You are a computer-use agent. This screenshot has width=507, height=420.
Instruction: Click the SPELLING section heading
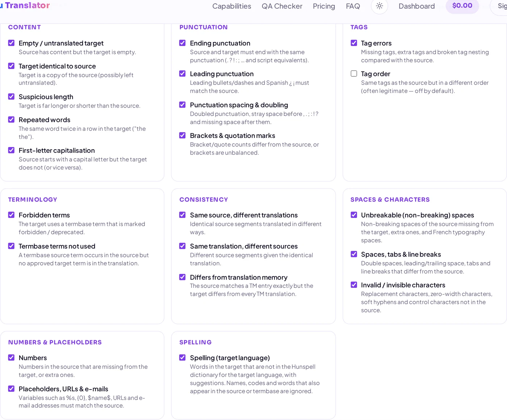196,342
